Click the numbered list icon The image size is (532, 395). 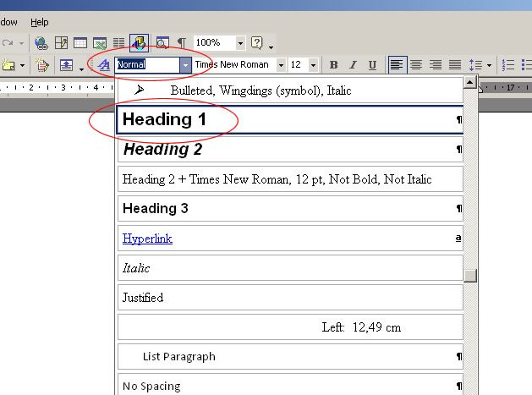pos(508,65)
